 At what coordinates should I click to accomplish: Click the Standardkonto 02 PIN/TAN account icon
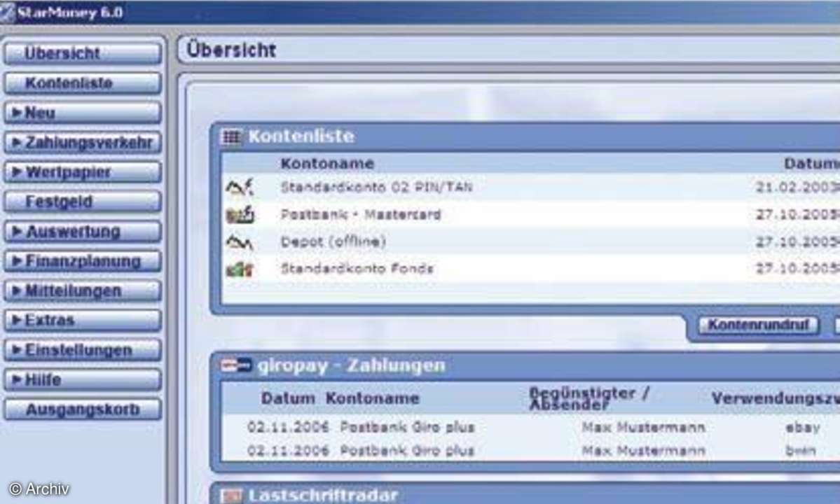click(x=240, y=188)
